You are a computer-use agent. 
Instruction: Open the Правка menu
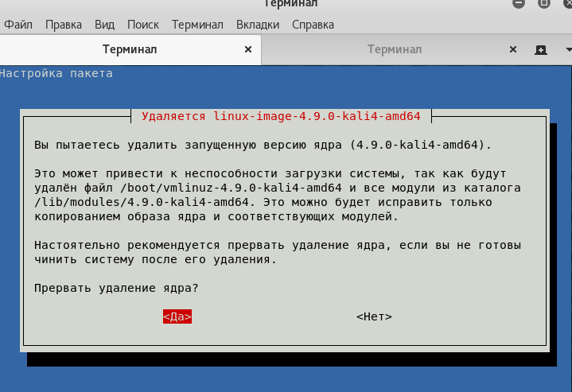pyautogui.click(x=64, y=25)
